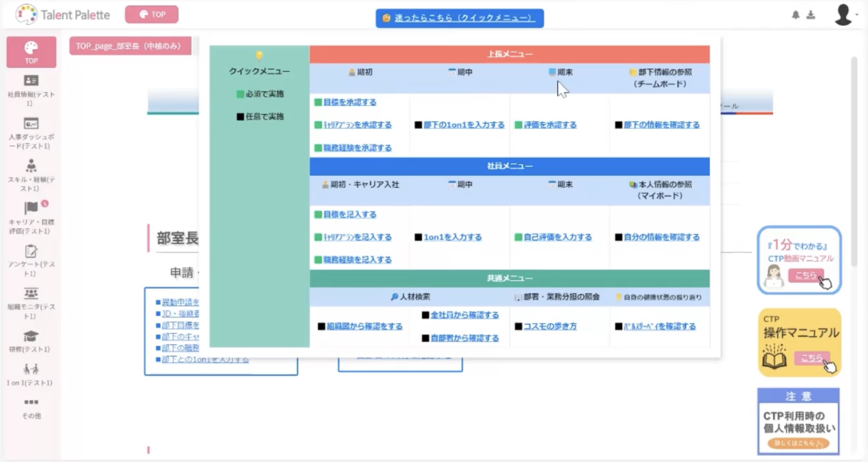Open 研修 graduation cap icon
868x462 pixels.
pos(31,336)
